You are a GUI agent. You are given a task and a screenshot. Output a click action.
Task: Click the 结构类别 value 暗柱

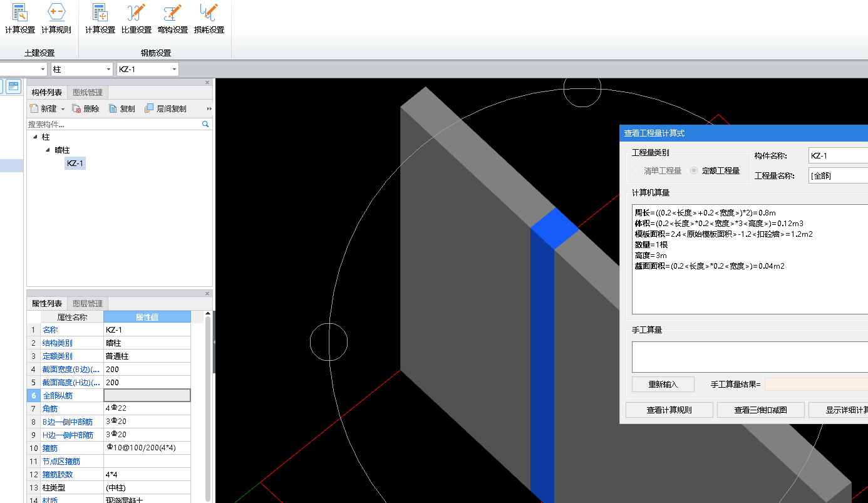(147, 343)
